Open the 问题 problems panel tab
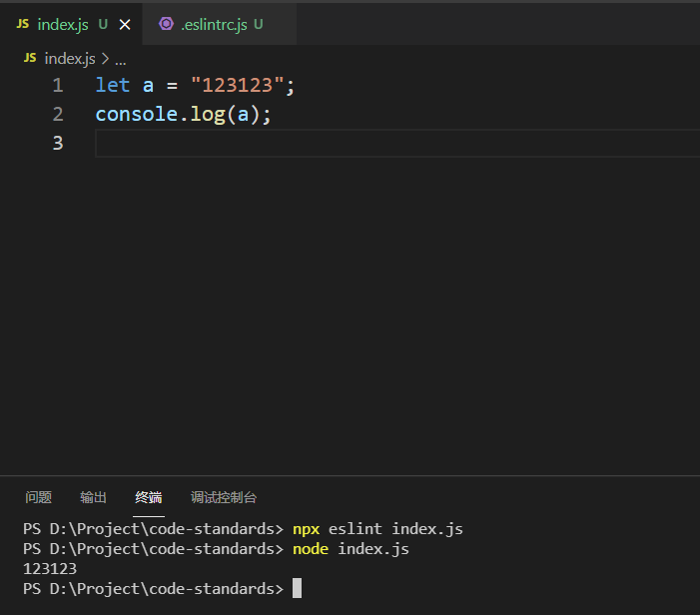 tap(38, 497)
